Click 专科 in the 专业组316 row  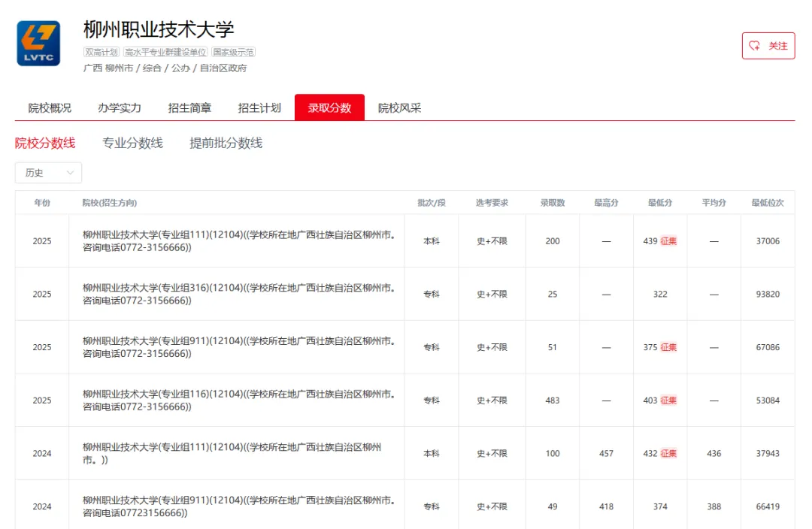[x=432, y=294]
